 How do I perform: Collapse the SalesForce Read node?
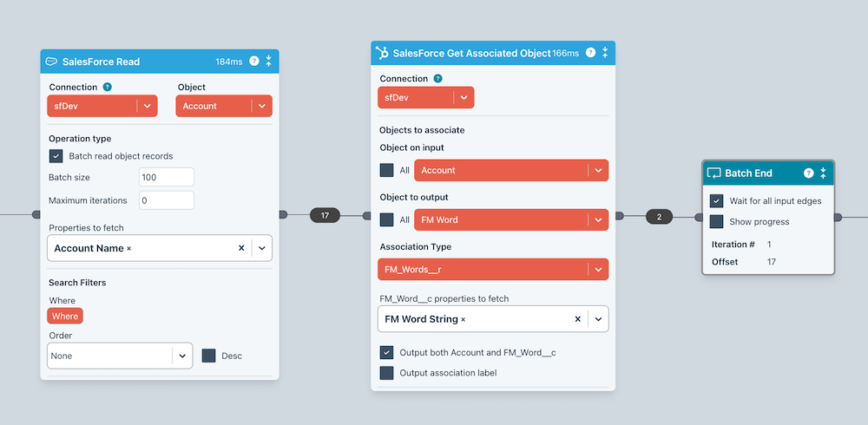click(268, 61)
